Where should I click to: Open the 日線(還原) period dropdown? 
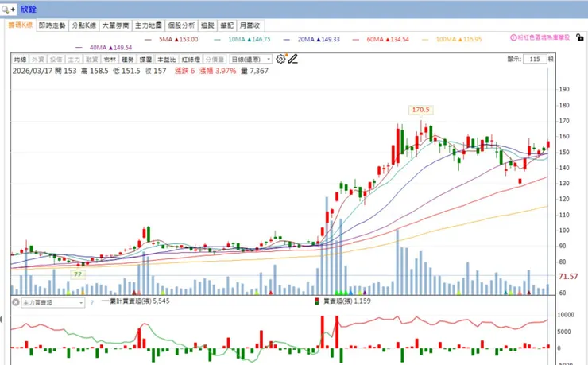tap(250, 60)
